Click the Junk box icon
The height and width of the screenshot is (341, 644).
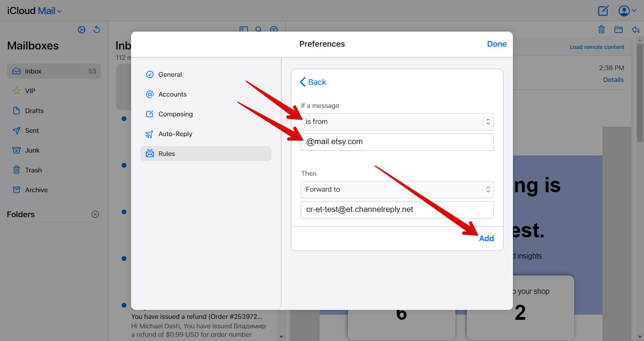pos(17,150)
